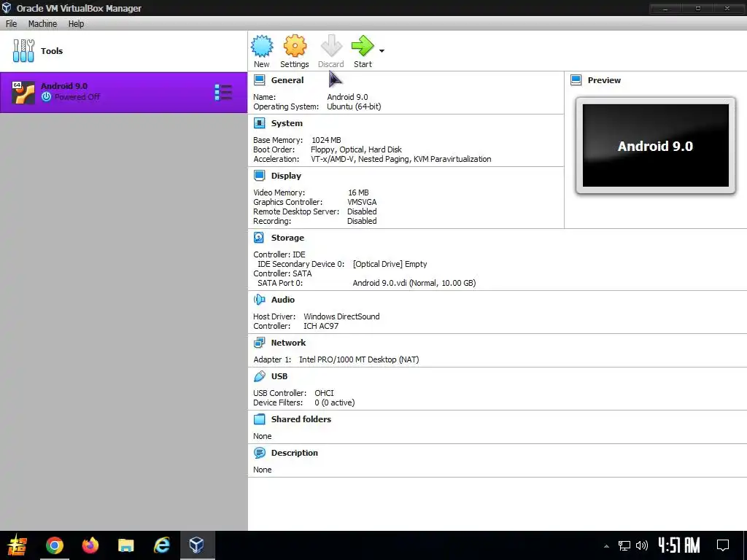Start the VM with green arrow

coord(363,46)
